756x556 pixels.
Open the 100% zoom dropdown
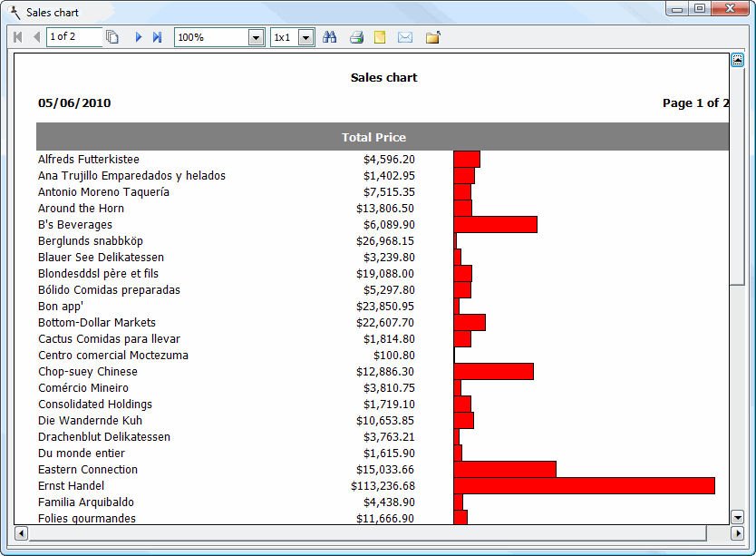[256, 37]
